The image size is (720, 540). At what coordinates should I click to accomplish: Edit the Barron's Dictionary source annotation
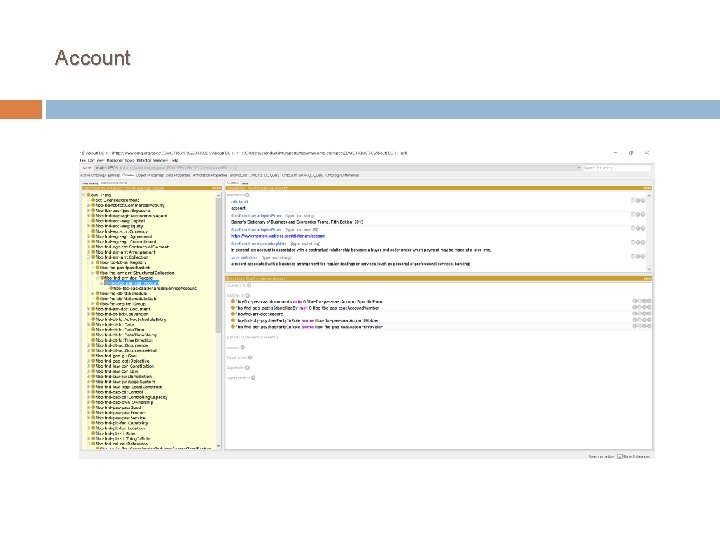[x=643, y=214]
